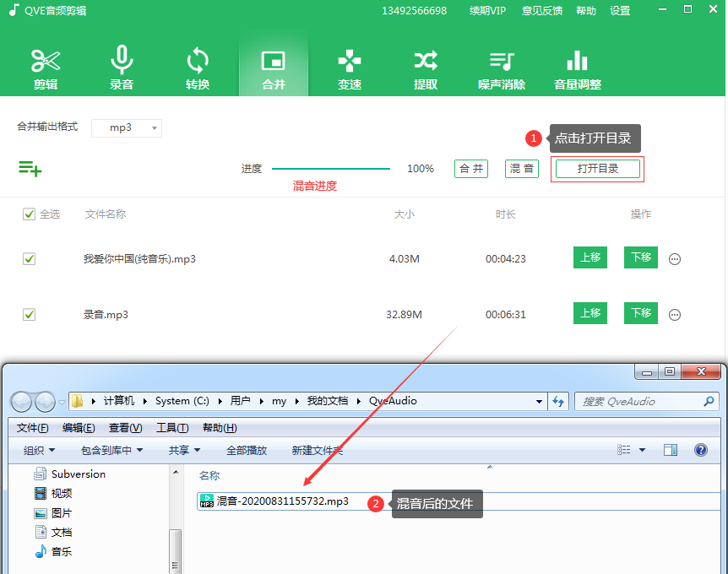
Task: Uncheck the 录音.mp3 file checkbox
Action: point(30,315)
